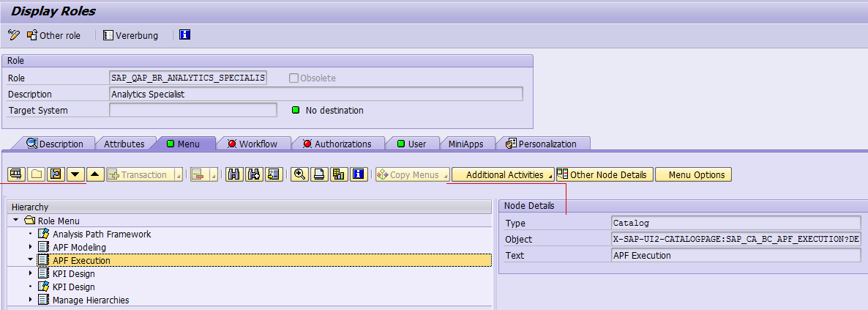Click the delete node icon

198,174
